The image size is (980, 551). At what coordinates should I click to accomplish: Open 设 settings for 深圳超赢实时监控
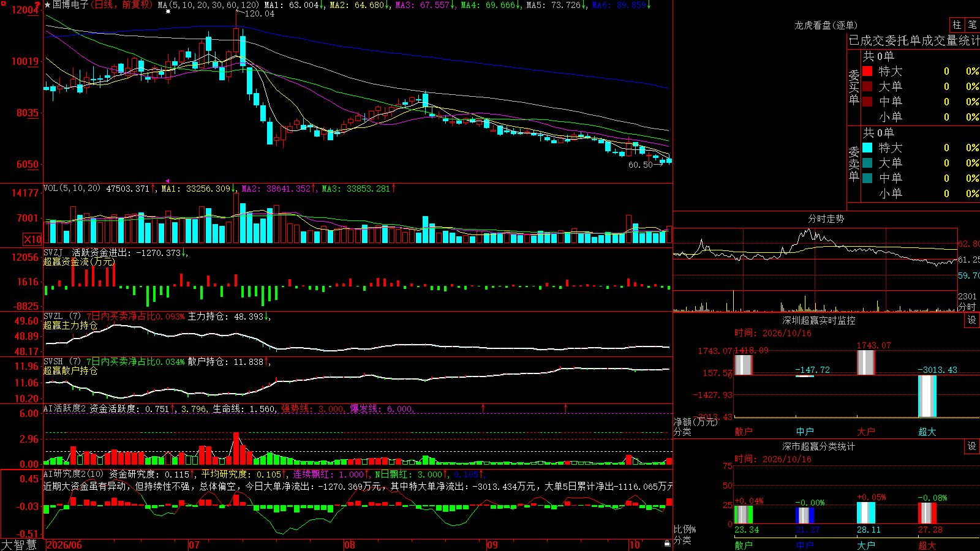coord(972,320)
